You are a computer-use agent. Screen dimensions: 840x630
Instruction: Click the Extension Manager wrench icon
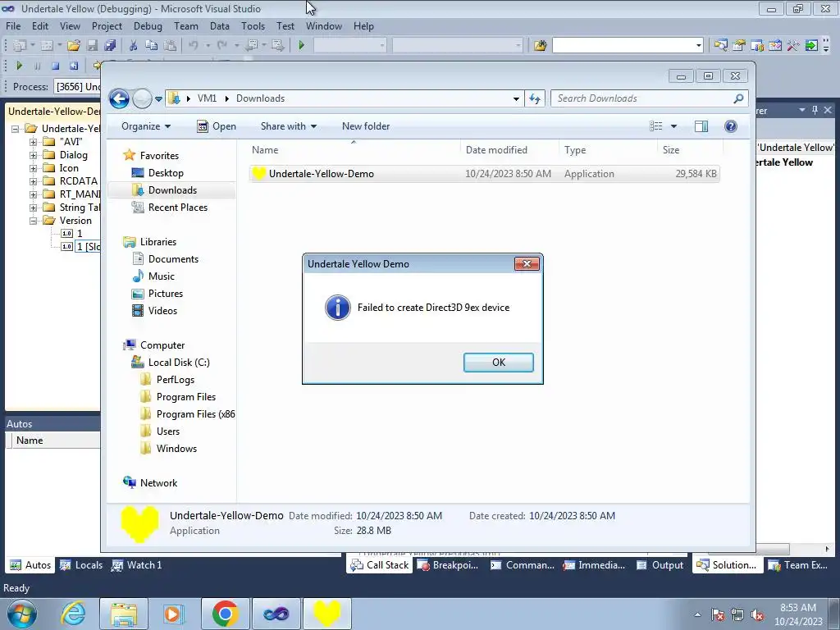(793, 46)
